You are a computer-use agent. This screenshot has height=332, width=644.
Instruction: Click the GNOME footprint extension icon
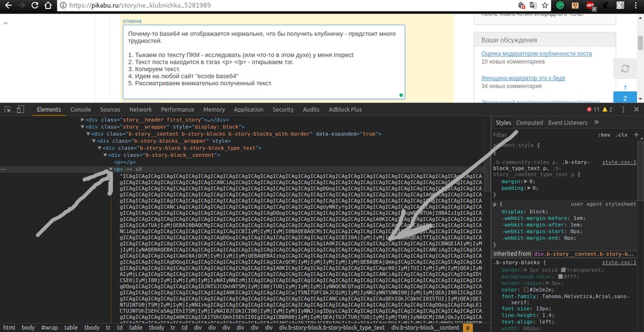(605, 5)
